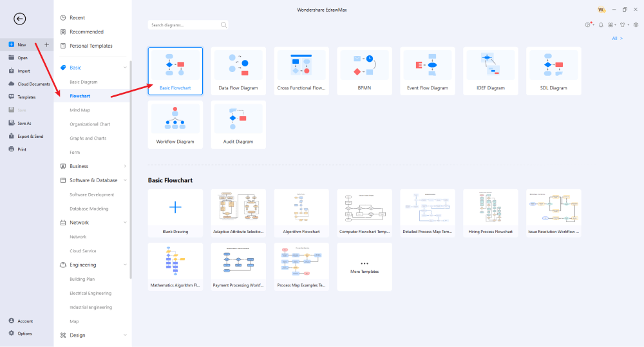The width and height of the screenshot is (644, 347).
Task: Click Import in left sidebar
Action: (19, 71)
